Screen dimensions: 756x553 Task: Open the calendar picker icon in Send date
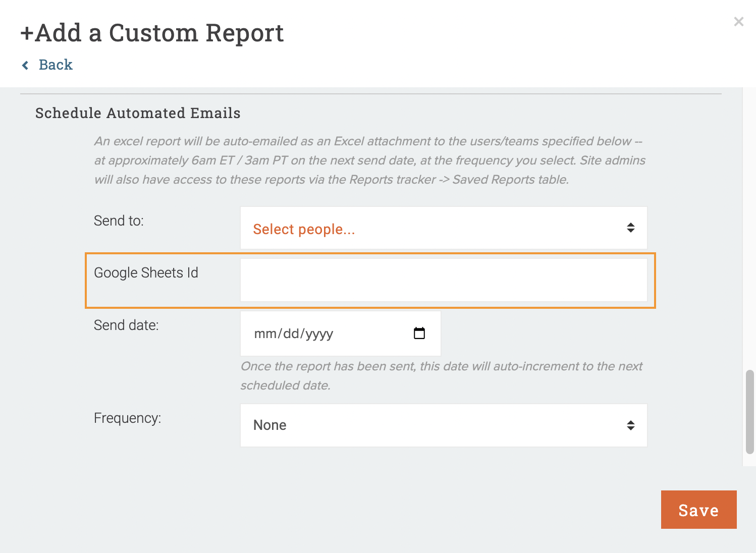click(x=419, y=333)
